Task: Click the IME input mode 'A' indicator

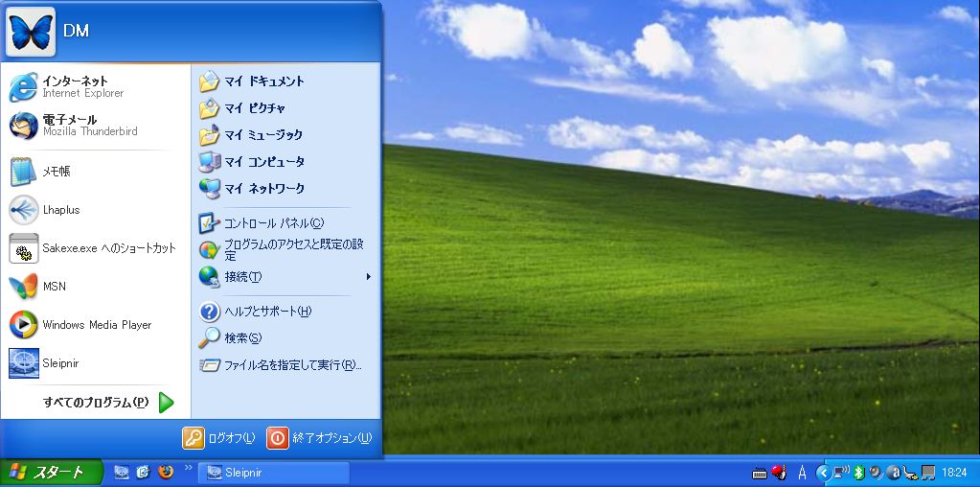Action: 802,473
